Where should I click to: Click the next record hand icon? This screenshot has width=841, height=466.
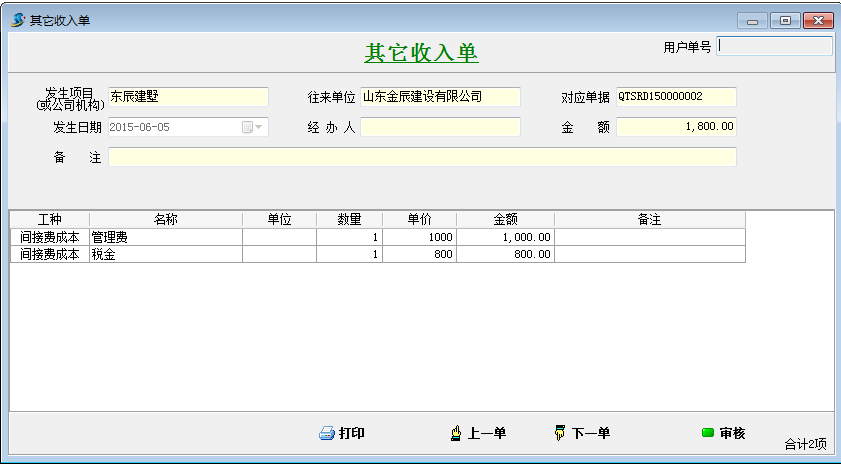(559, 433)
